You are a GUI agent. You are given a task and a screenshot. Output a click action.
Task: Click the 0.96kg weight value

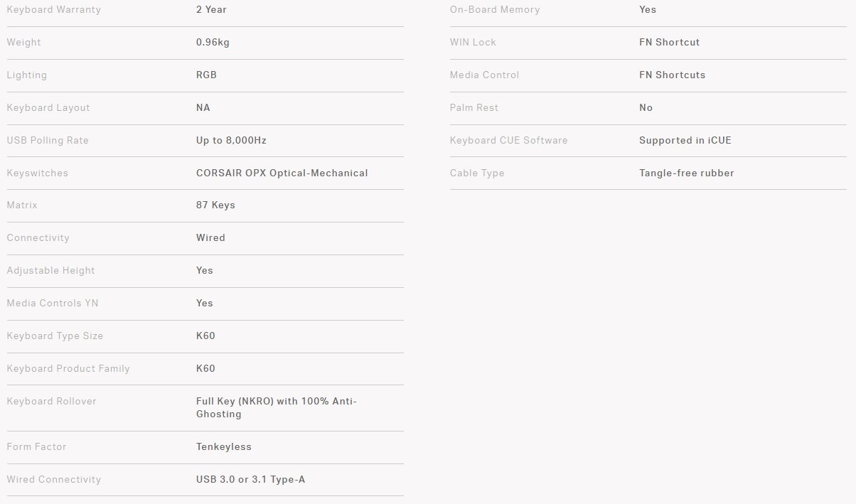coord(213,43)
